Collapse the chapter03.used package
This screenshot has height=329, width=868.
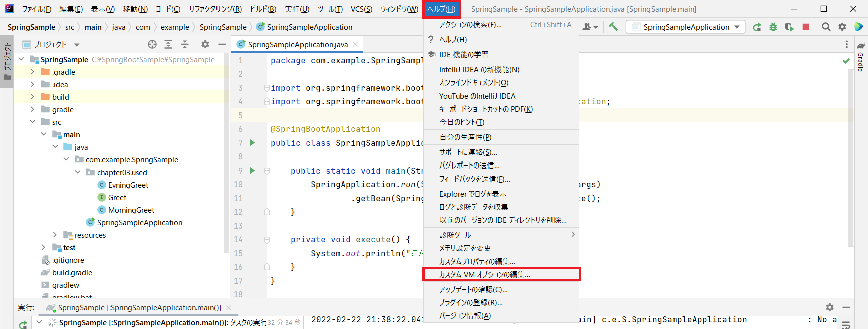pos(78,172)
